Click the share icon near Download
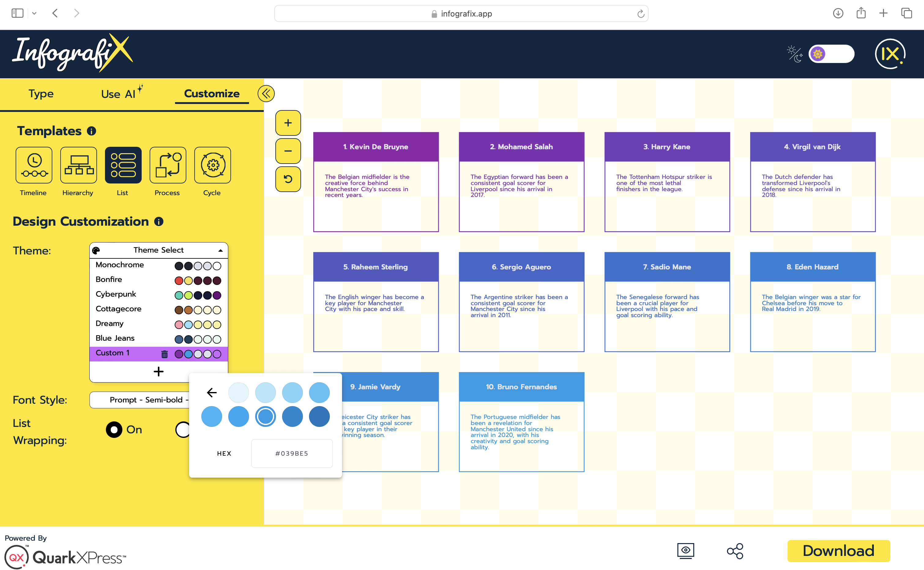Viewport: 924px width, 570px height. click(735, 551)
